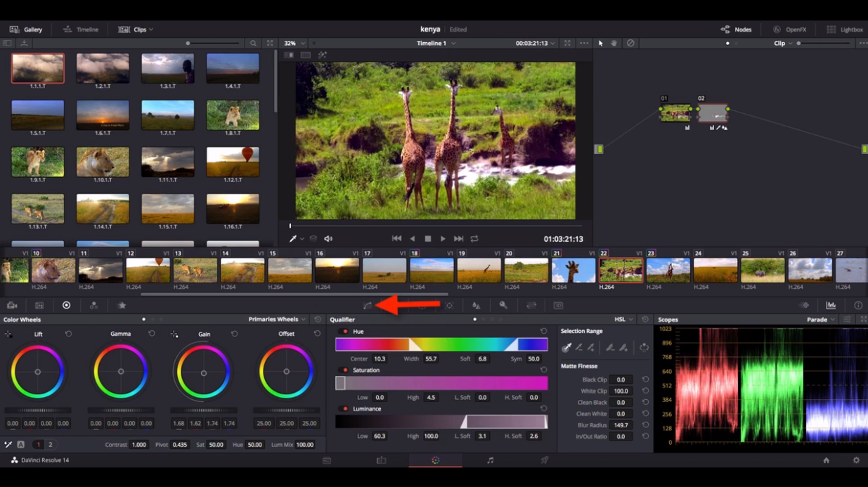
Task: Switch to color wheels page 2
Action: point(50,445)
